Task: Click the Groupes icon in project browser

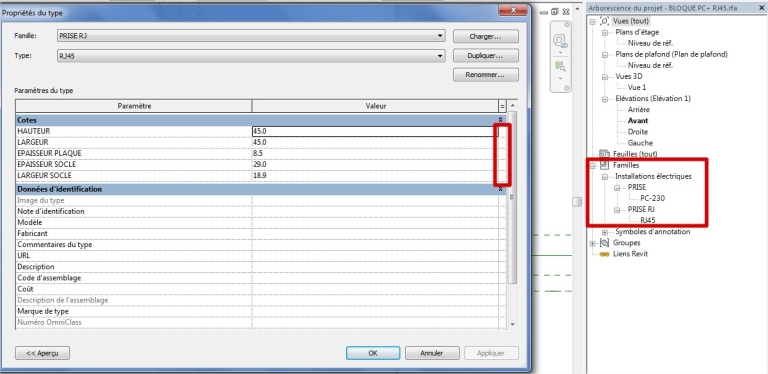Action: pos(604,243)
